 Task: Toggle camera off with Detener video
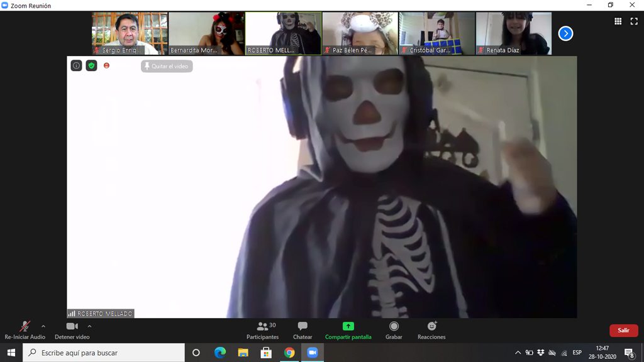coord(72,331)
